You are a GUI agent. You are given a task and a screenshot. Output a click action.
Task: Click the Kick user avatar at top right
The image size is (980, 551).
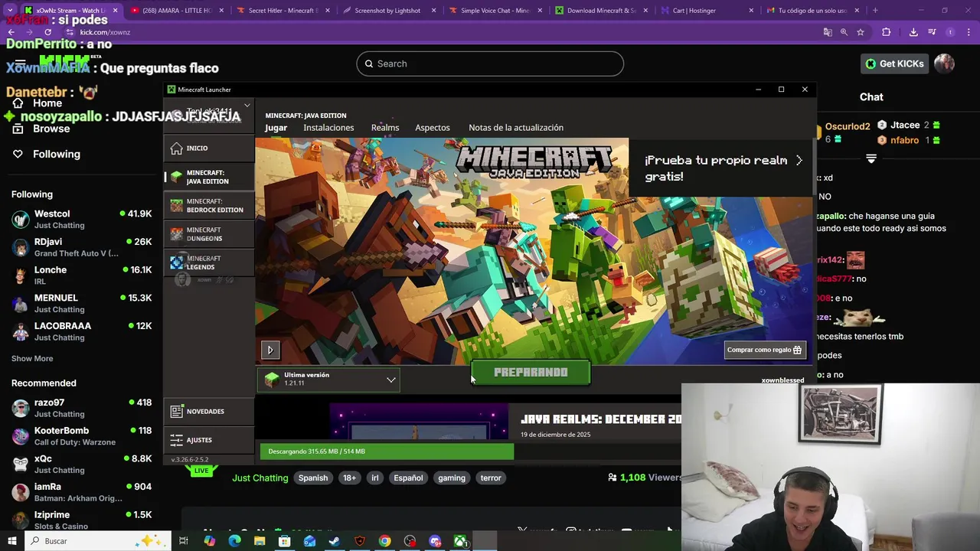(x=944, y=64)
